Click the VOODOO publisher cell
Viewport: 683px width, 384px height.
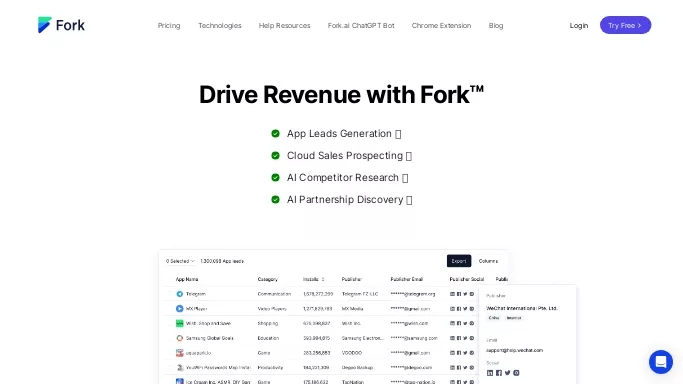(352, 353)
